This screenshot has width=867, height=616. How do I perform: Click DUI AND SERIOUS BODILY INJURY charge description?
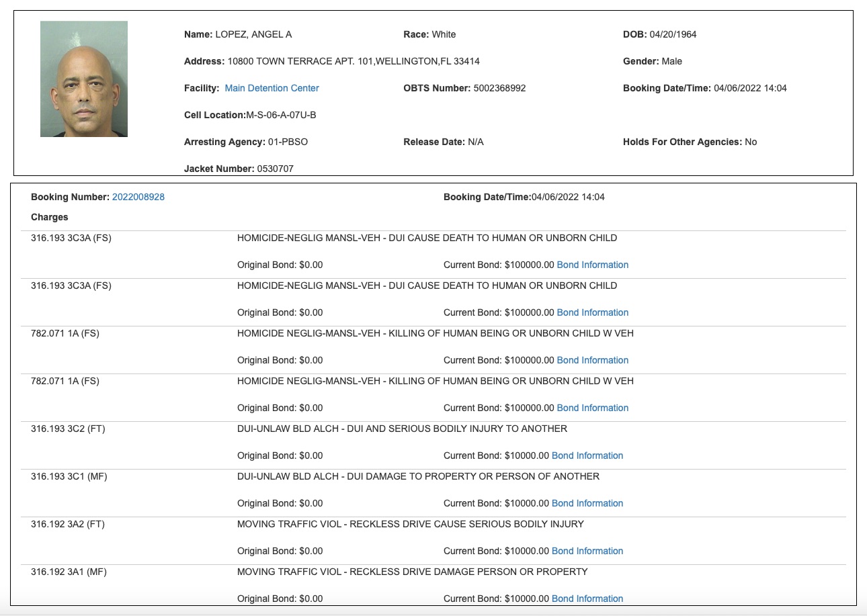[402, 429]
